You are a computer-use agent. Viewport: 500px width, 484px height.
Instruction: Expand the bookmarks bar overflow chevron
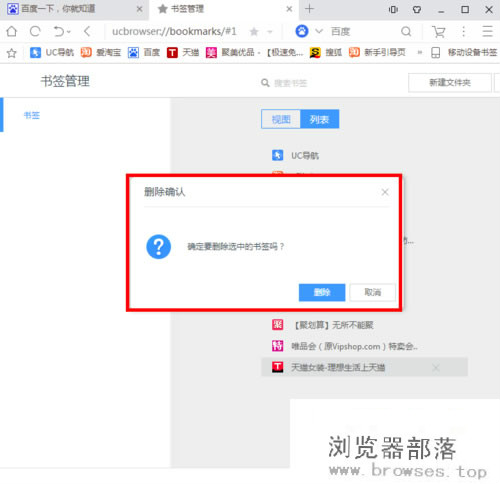pos(420,52)
